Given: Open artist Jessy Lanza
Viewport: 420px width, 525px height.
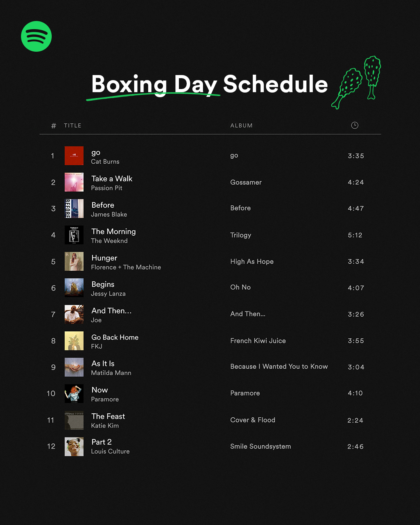Looking at the screenshot, I should [108, 294].
